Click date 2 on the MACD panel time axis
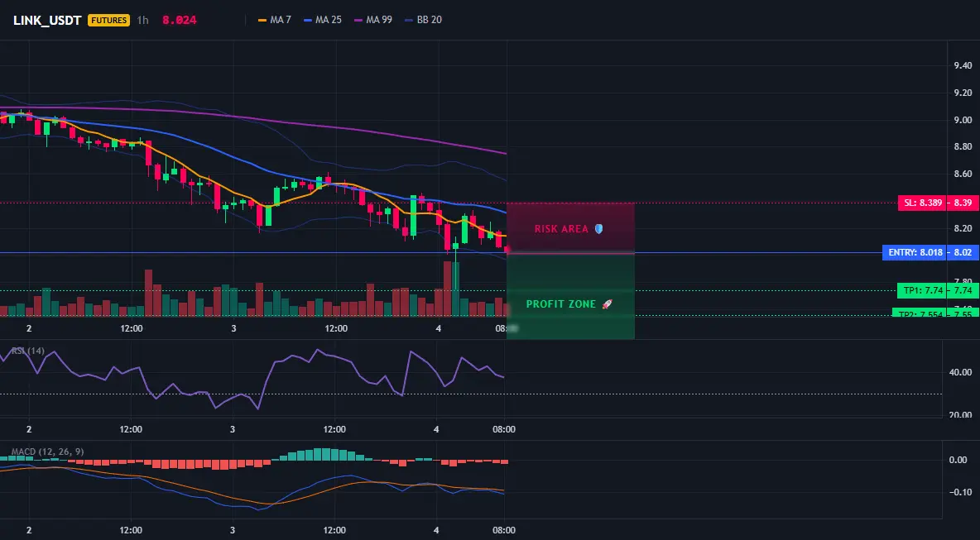The width and height of the screenshot is (980, 540). [x=28, y=531]
